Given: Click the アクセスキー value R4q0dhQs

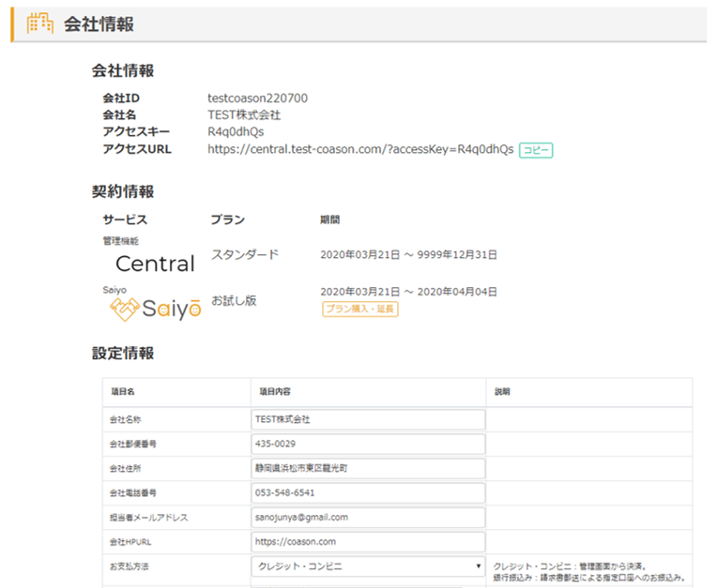Looking at the screenshot, I should tap(236, 132).
